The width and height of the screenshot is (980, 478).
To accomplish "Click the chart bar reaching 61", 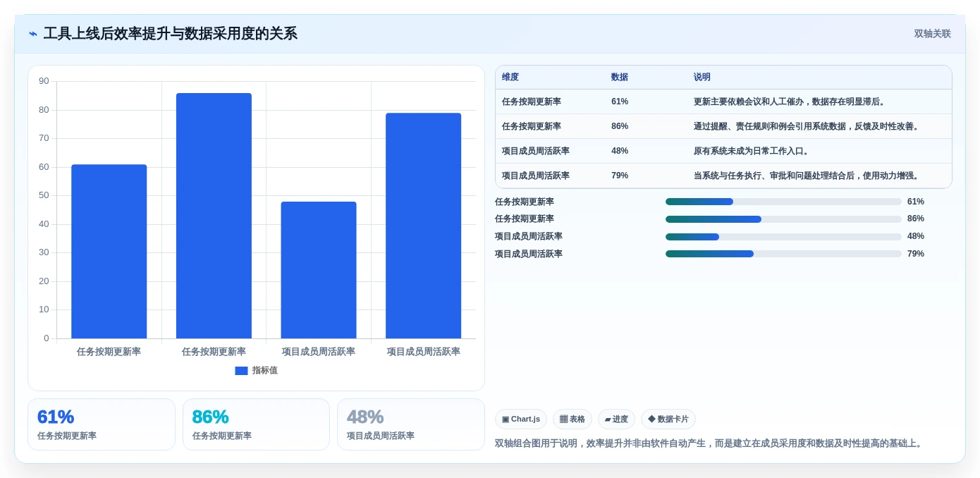I will (109, 252).
